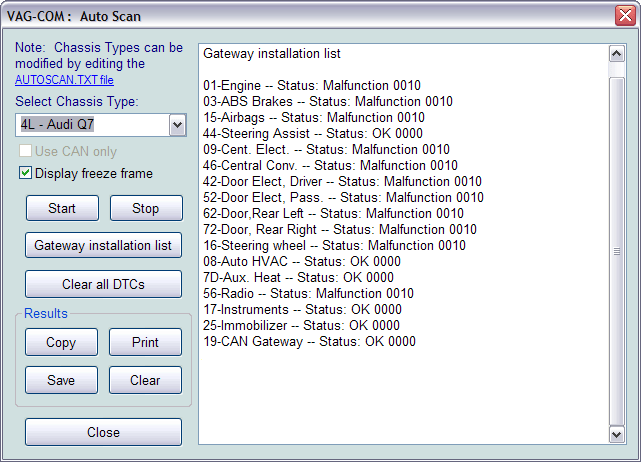This screenshot has height=462, width=641.
Task: Stop the auto scan
Action: click(x=146, y=208)
